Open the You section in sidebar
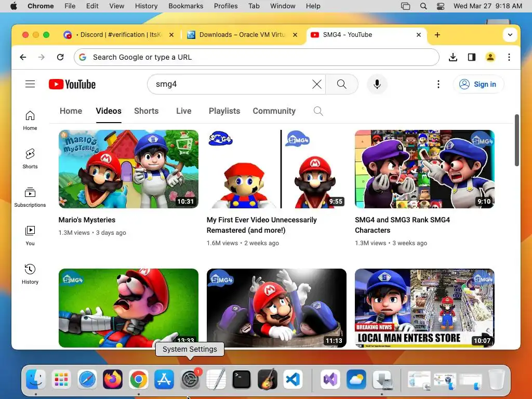532x399 pixels. (x=30, y=236)
